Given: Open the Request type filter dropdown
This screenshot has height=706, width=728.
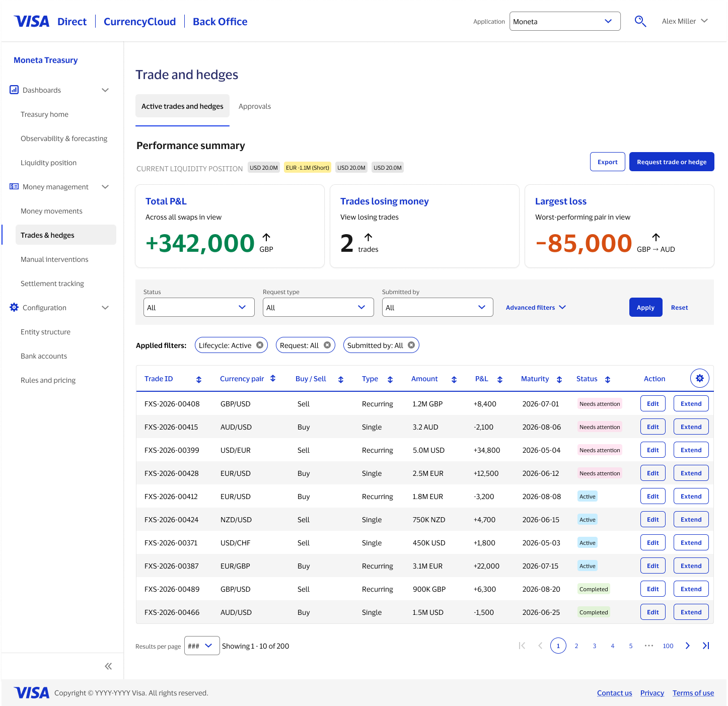Looking at the screenshot, I should click(318, 307).
